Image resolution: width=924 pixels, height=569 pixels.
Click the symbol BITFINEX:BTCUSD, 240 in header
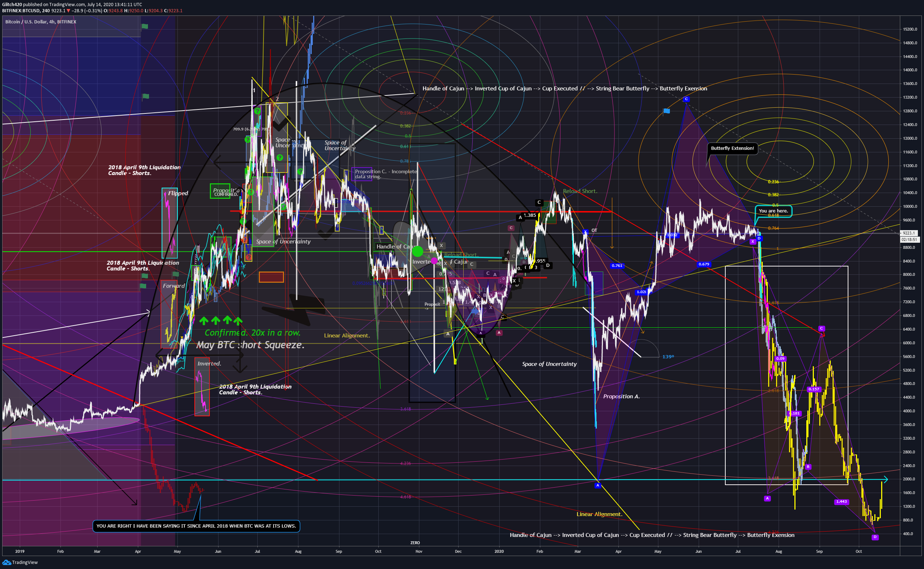point(26,10)
